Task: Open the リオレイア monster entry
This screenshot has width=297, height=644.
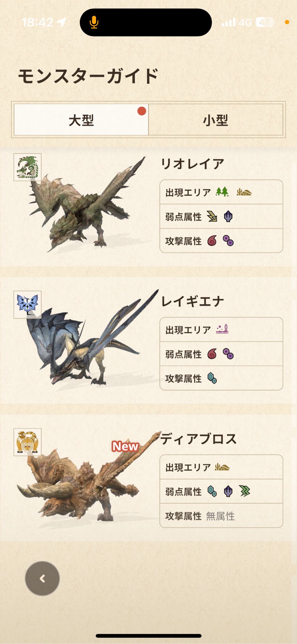Action: (148, 207)
